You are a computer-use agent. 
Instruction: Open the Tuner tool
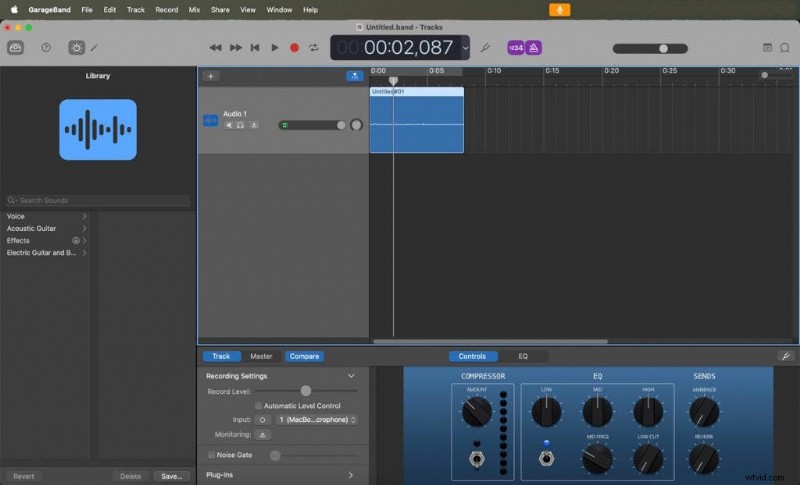tap(485, 47)
